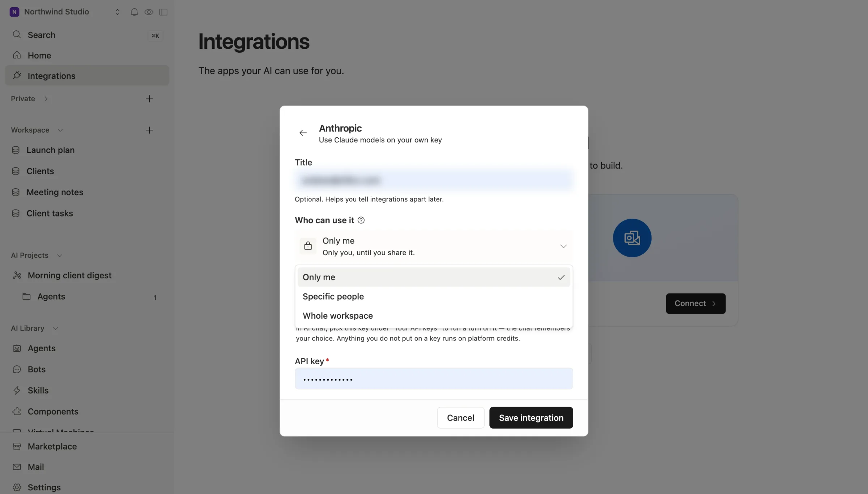The width and height of the screenshot is (868, 494).
Task: Open the Settings gear icon
Action: click(17, 487)
